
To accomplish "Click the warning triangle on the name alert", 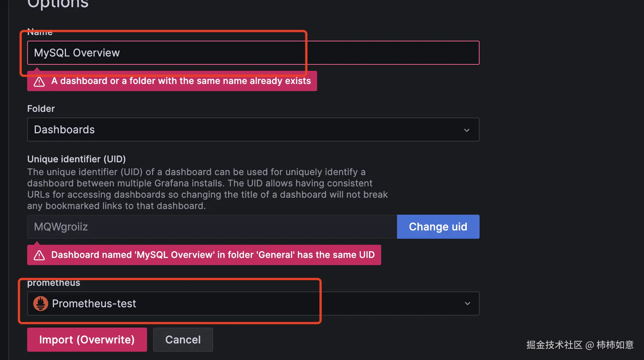I will point(39,81).
